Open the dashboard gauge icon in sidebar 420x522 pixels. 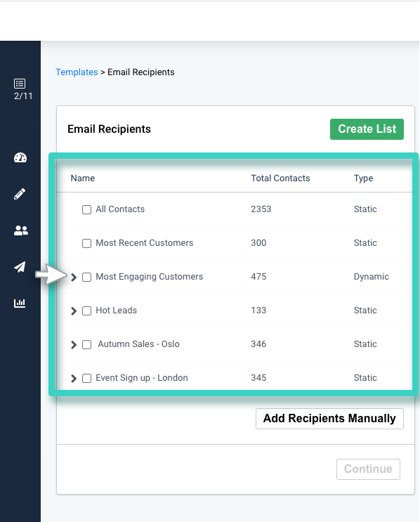[x=20, y=157]
